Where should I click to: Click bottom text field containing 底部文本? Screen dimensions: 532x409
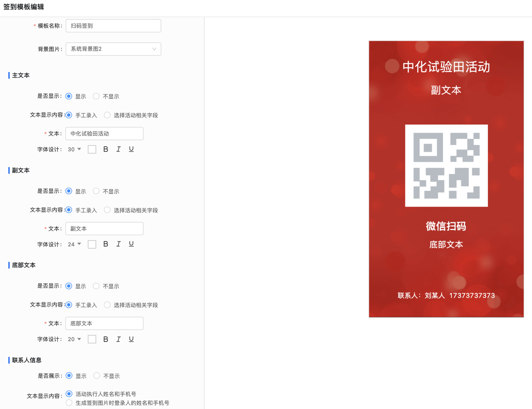tap(104, 324)
